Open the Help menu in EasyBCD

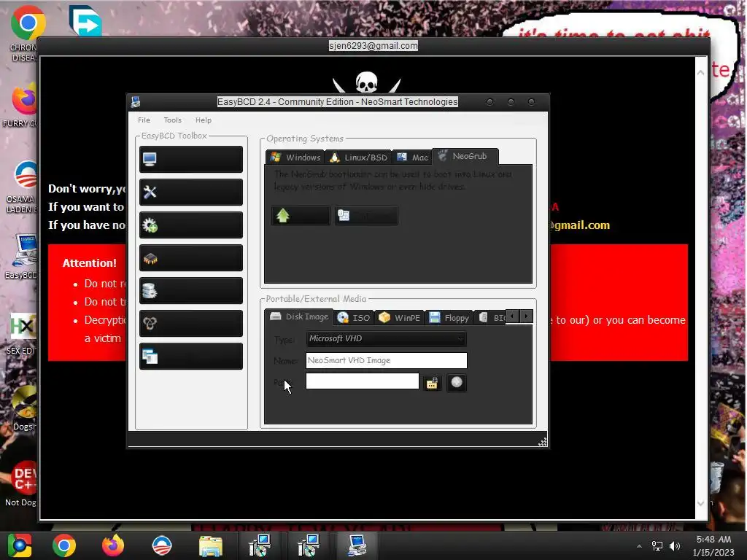[x=204, y=120]
